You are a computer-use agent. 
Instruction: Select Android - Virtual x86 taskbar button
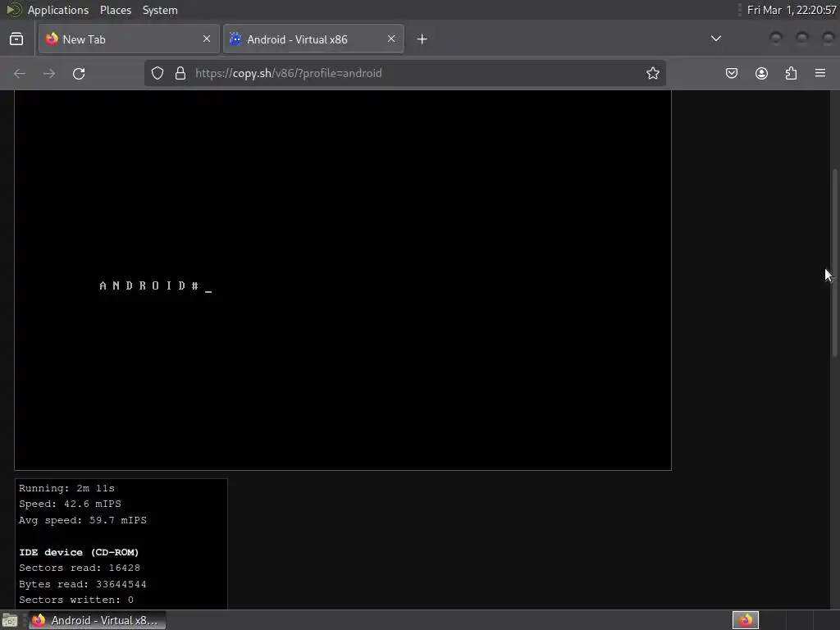pos(97,620)
